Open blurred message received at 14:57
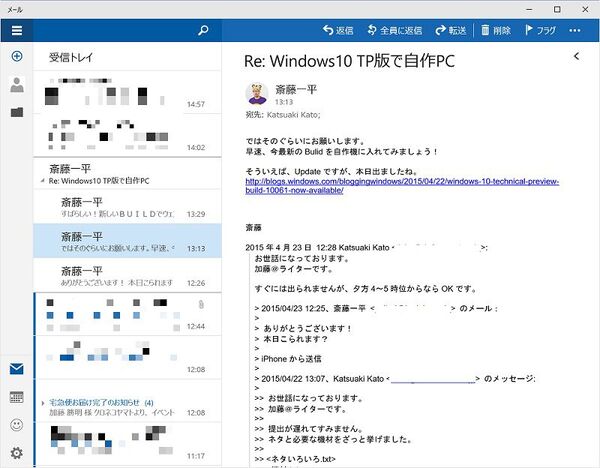 pos(127,92)
